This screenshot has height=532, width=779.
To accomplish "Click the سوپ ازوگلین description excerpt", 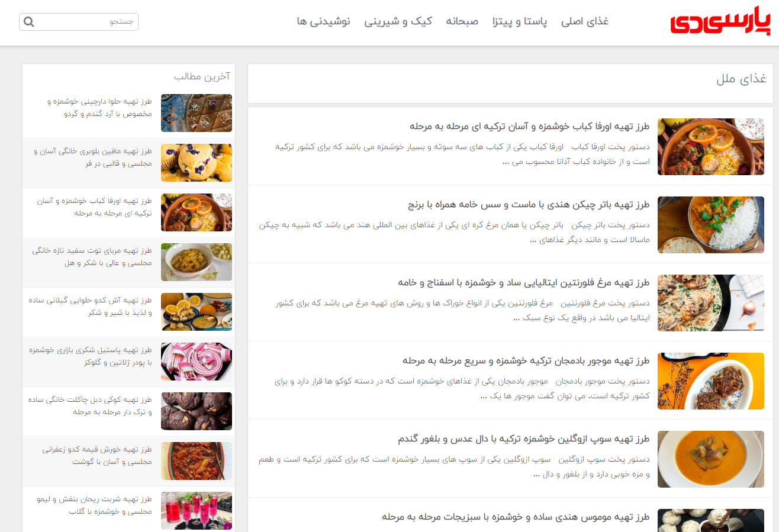I will click(x=455, y=466).
